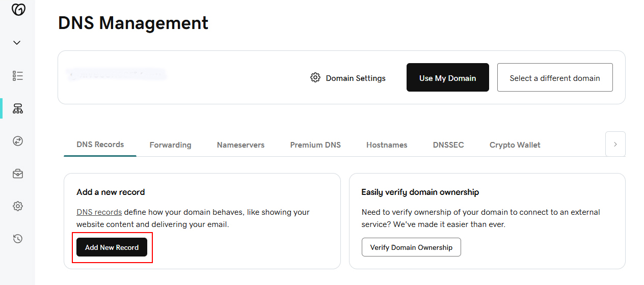644x285 pixels.
Task: Expand the sidebar chevron below the logo
Action: point(17,43)
